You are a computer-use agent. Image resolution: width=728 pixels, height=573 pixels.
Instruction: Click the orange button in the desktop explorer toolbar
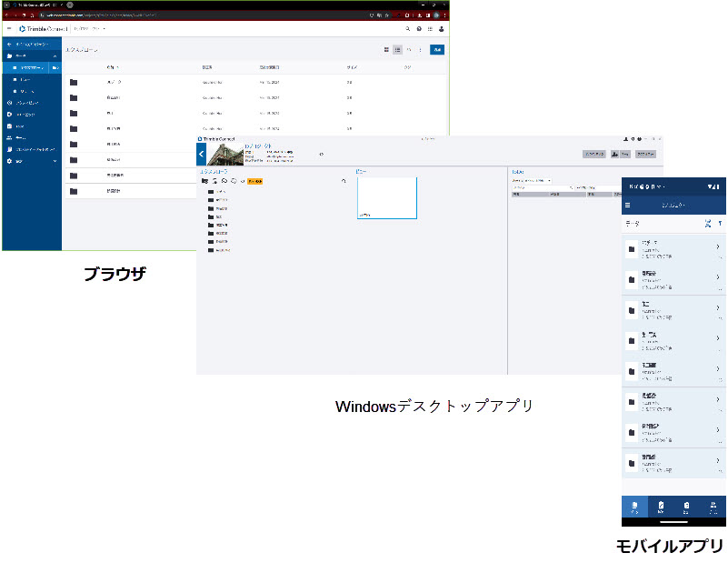click(254, 181)
